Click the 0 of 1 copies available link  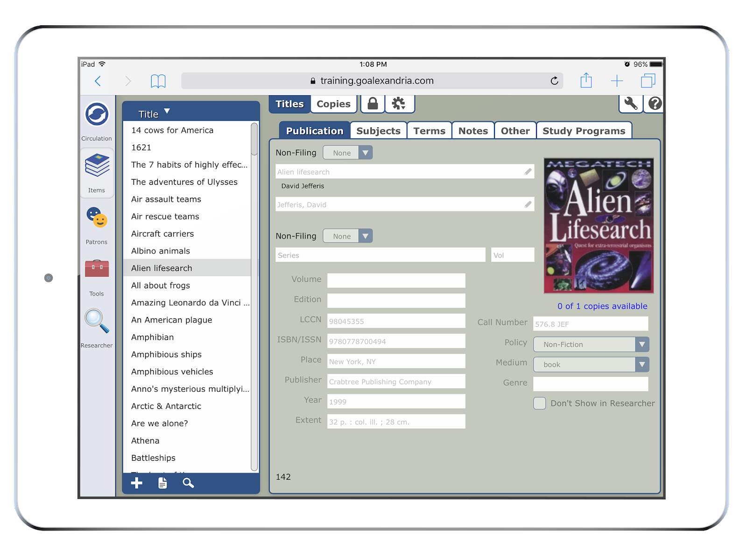[x=602, y=306]
